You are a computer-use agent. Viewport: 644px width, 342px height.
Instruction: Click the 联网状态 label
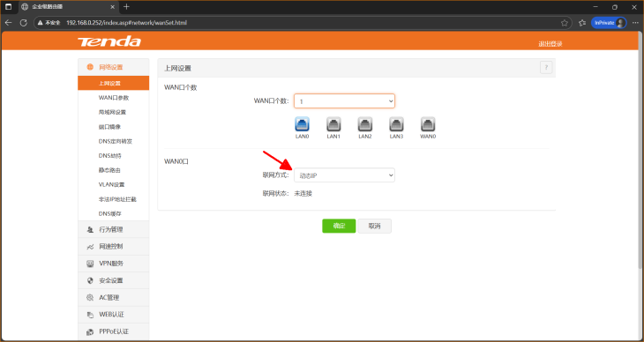point(275,193)
